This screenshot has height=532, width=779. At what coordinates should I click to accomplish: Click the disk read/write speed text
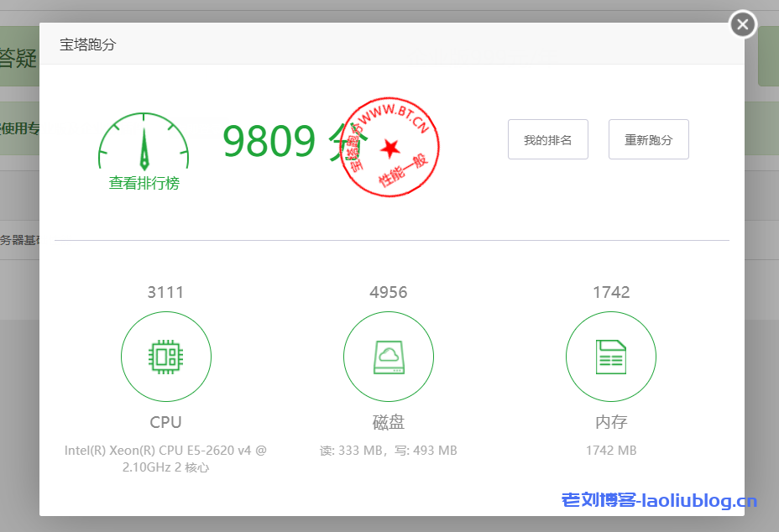click(x=388, y=451)
